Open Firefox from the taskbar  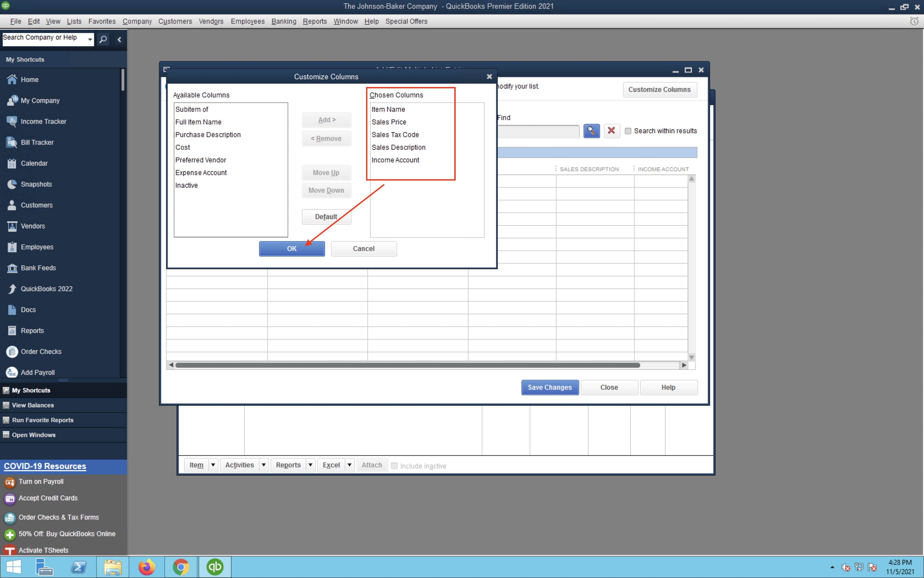coord(147,567)
